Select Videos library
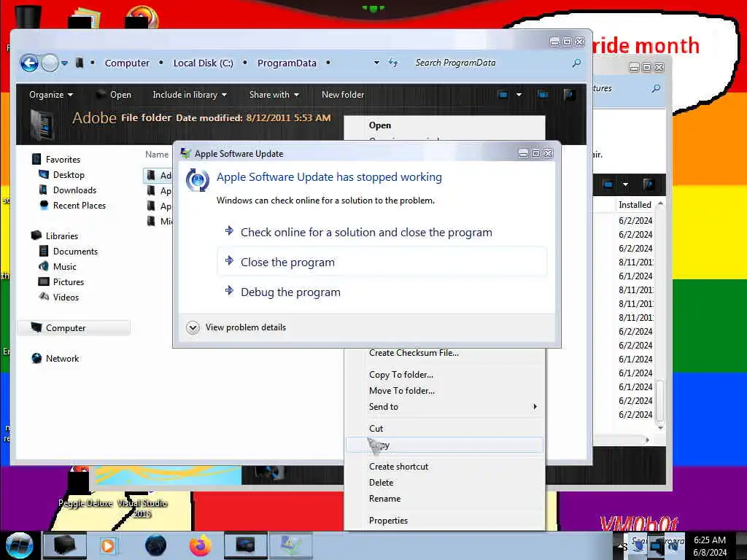This screenshot has width=747, height=560. [x=58, y=297]
